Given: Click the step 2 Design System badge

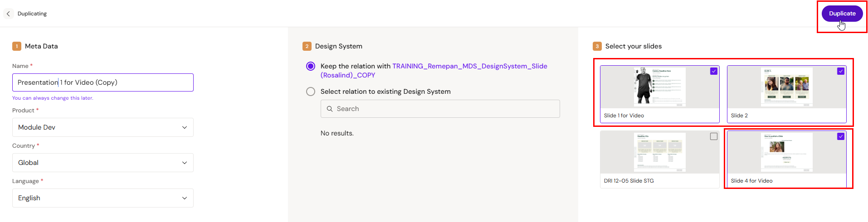Looking at the screenshot, I should (307, 46).
